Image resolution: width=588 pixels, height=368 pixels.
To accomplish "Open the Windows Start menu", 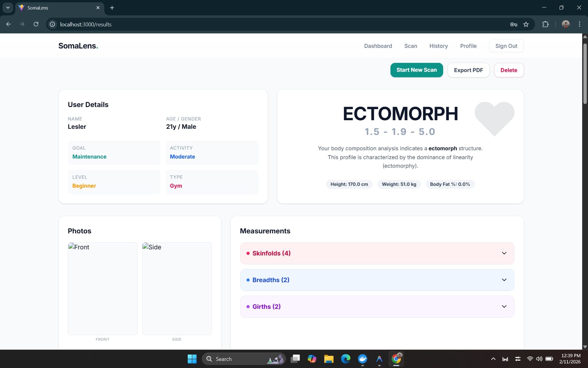I will 192,359.
